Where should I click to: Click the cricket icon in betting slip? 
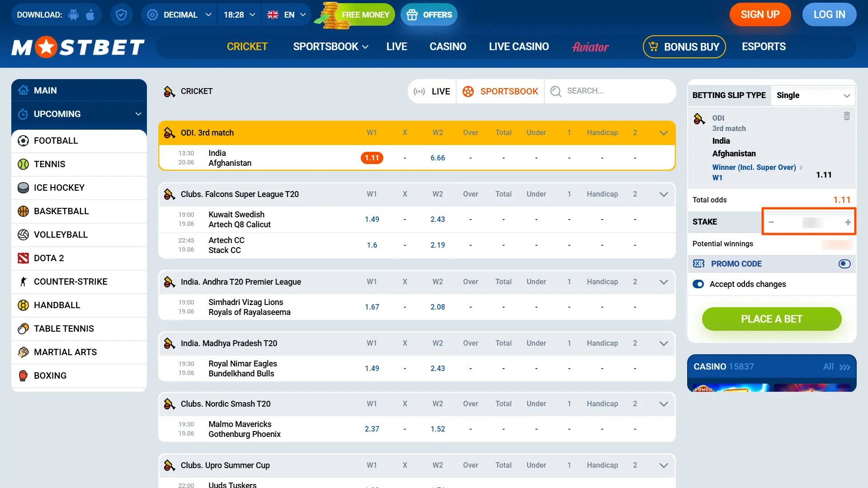coord(699,119)
